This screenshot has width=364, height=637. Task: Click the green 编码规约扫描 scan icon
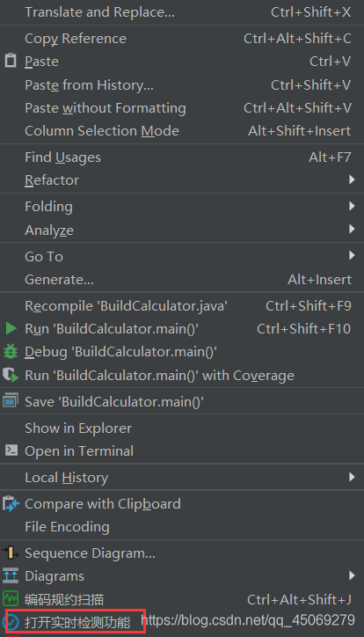click(x=11, y=598)
